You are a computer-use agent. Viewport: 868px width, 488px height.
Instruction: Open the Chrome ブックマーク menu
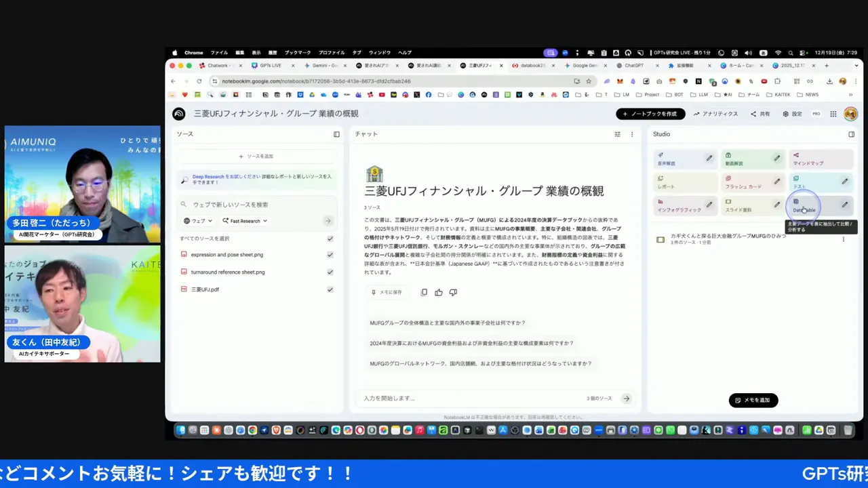[x=297, y=52]
